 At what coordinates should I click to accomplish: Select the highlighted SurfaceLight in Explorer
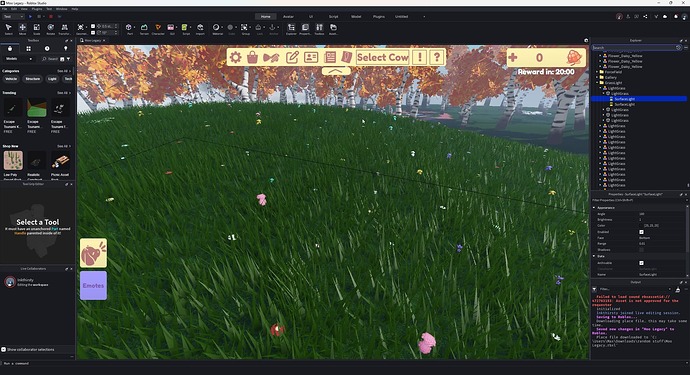tap(639, 99)
